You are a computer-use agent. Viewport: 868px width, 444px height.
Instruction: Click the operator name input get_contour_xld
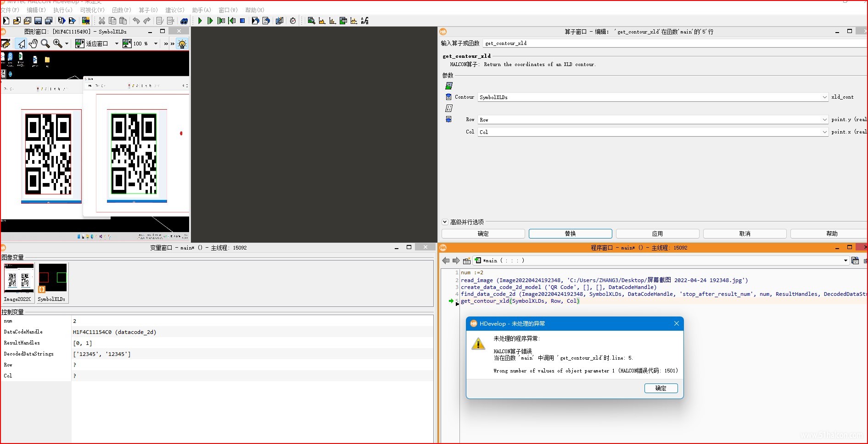click(x=674, y=43)
